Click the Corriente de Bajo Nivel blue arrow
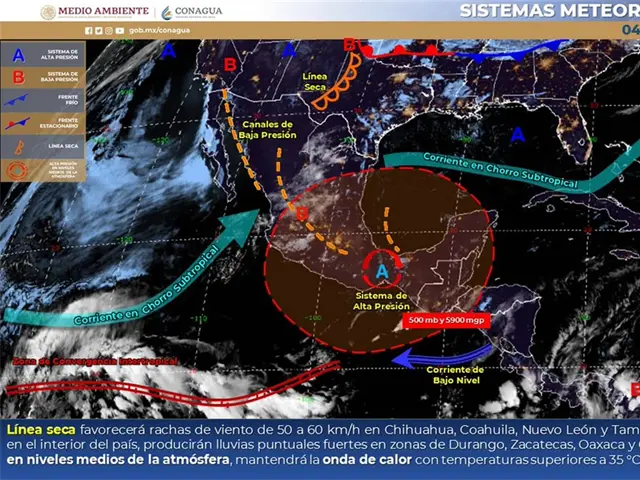Image resolution: width=640 pixels, height=480 pixels. click(440, 357)
